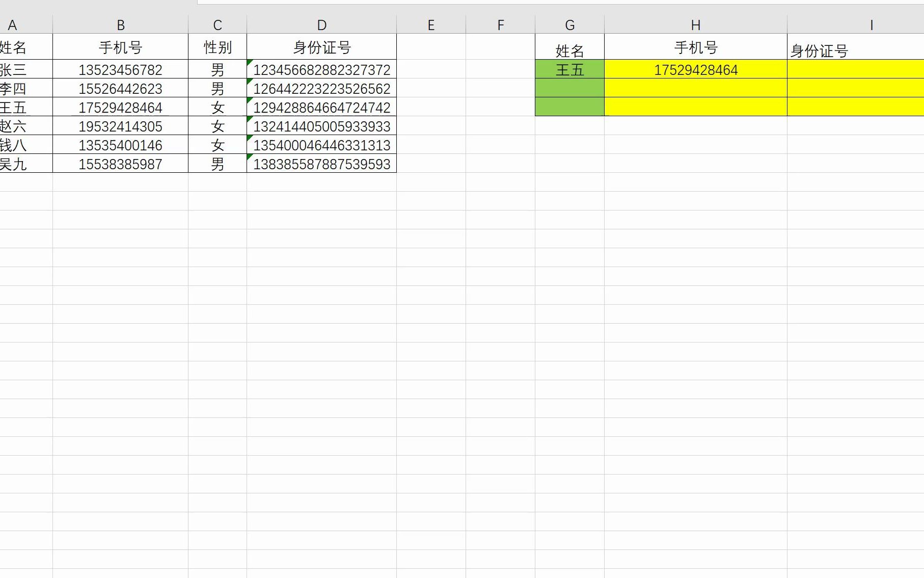
Task: Click phone number 13535400146
Action: [120, 145]
